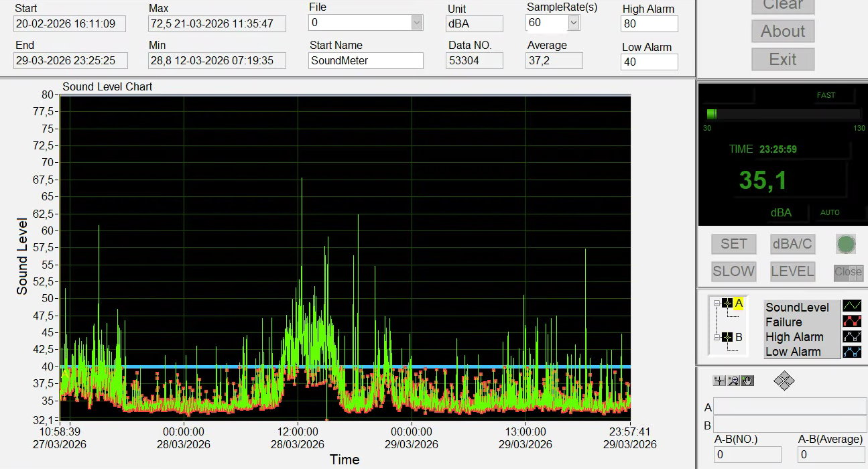Open Failure plot style icon
868x469 pixels.
tap(851, 322)
